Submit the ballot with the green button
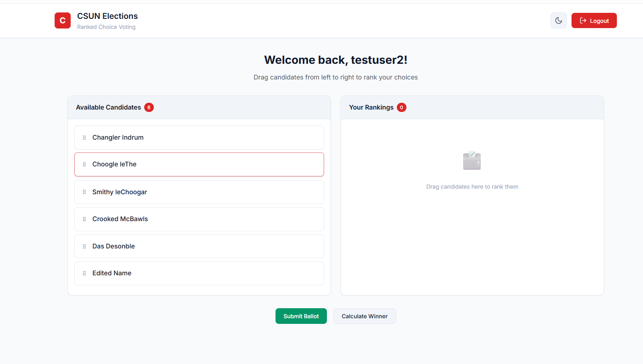Screen dimensions: 643x364 click(301, 316)
